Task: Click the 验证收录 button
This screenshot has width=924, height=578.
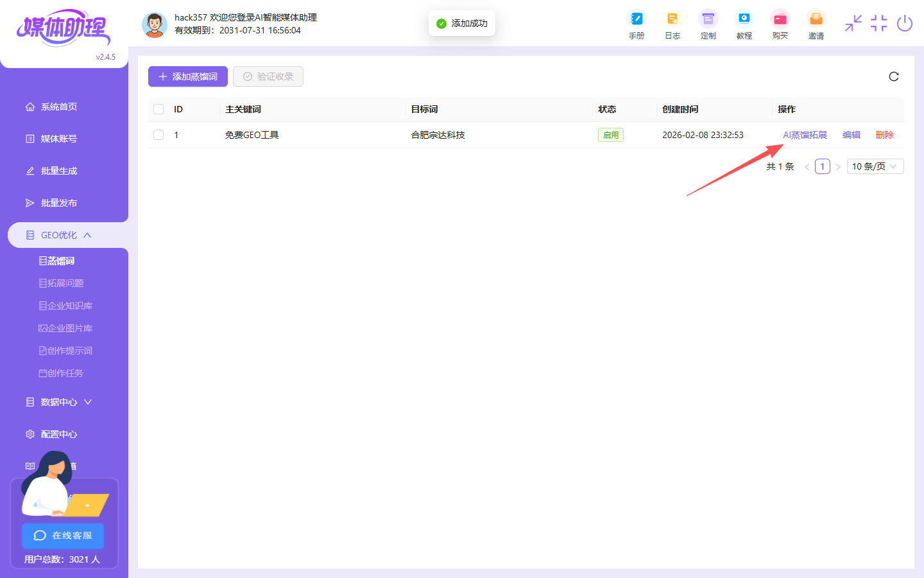Action: (x=268, y=76)
